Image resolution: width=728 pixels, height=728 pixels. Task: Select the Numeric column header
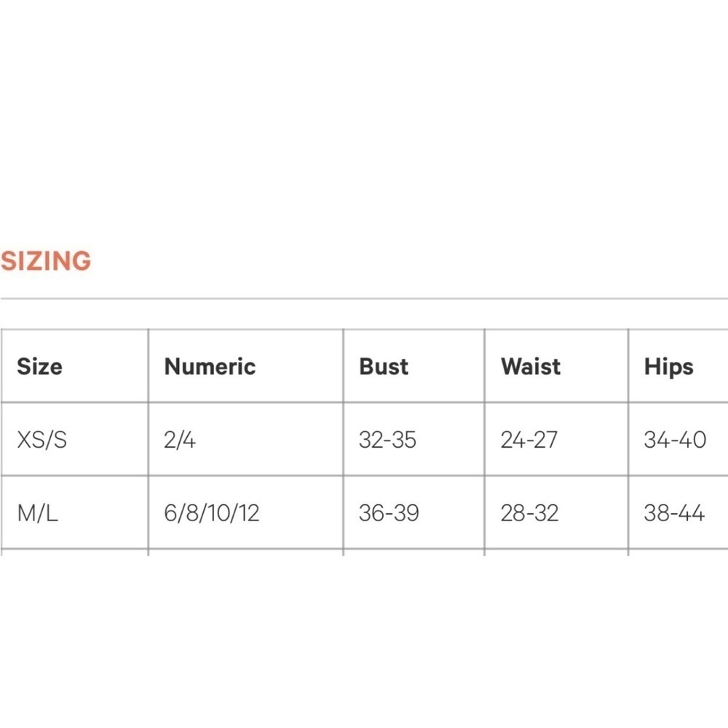210,366
